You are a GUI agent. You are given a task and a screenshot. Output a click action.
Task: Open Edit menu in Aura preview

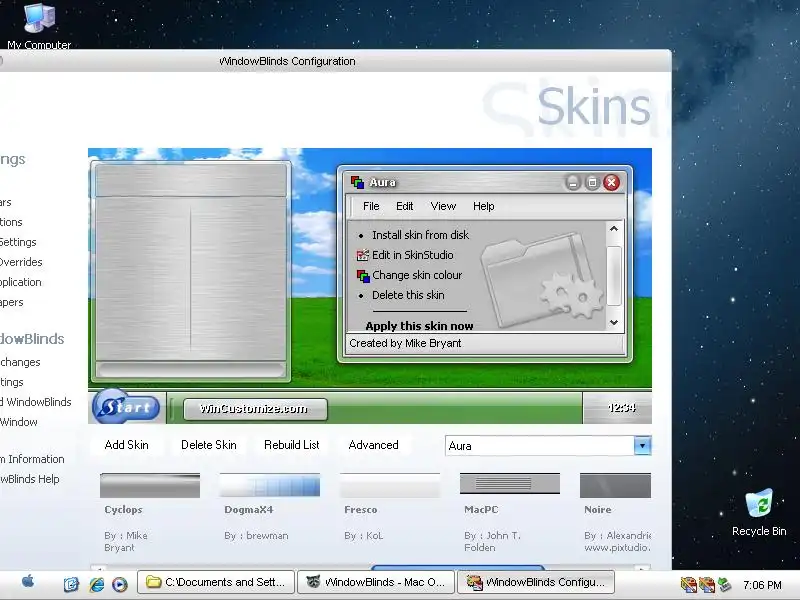click(405, 206)
